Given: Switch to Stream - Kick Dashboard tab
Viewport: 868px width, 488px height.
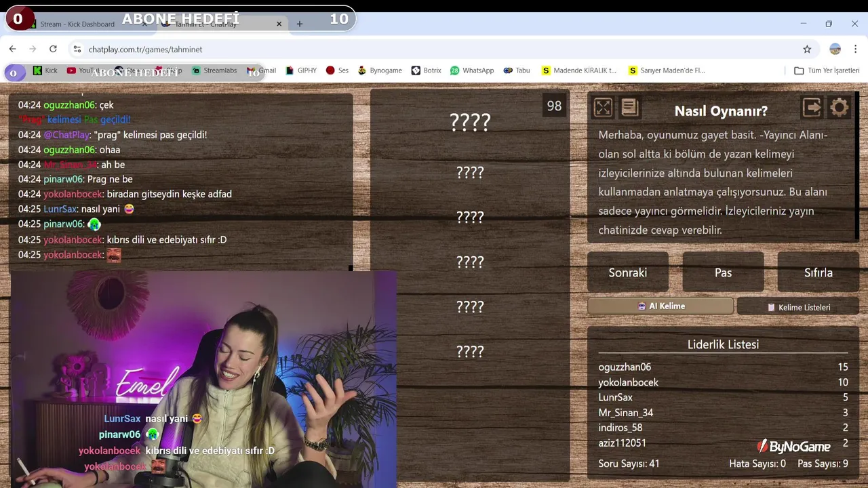Looking at the screenshot, I should (x=77, y=24).
